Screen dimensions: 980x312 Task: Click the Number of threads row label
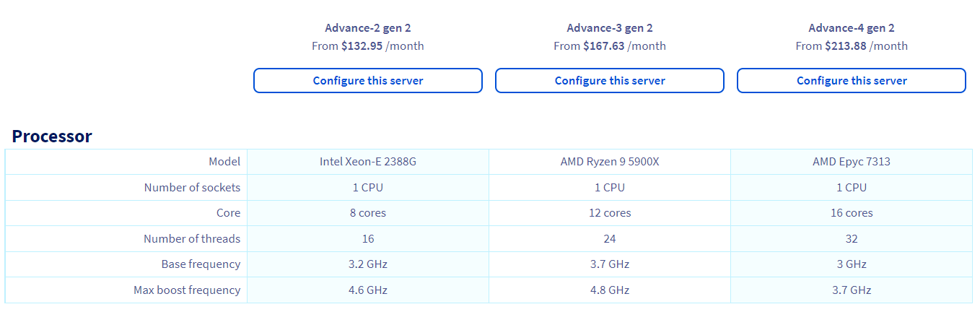coord(192,239)
